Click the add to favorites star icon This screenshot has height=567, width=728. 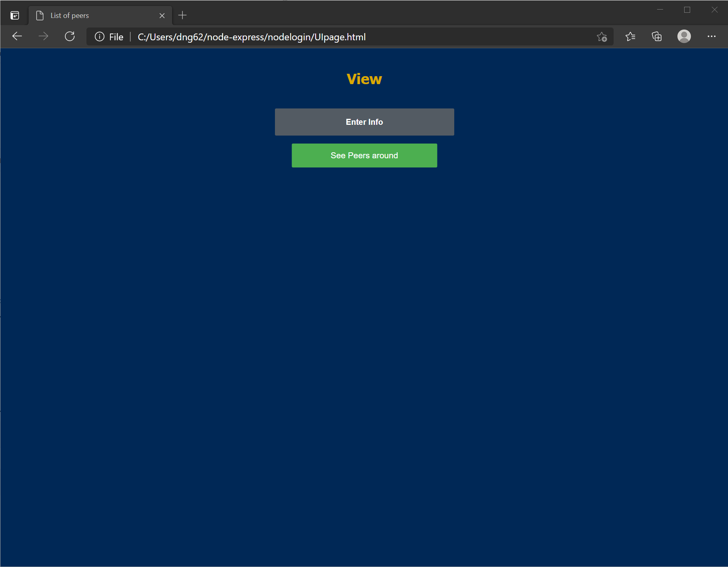click(602, 37)
